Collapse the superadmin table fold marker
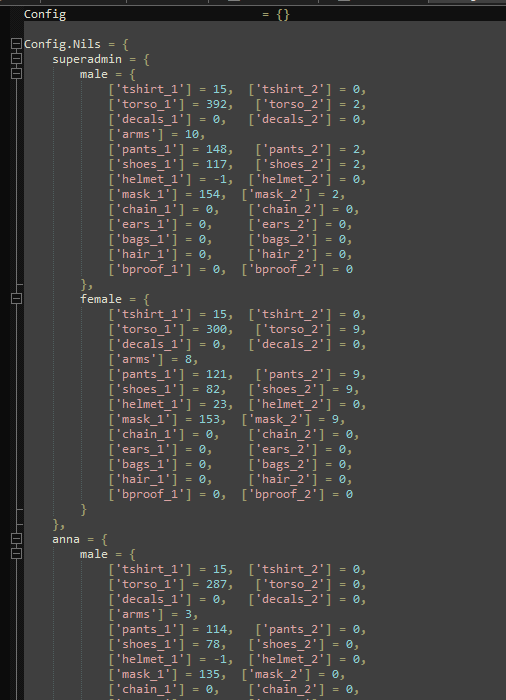Image resolution: width=506 pixels, height=700 pixels. tap(16, 58)
